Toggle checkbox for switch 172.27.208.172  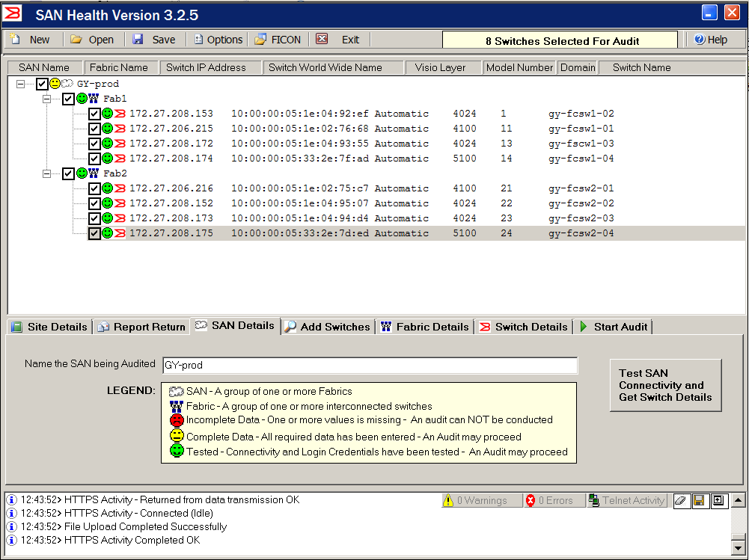[94, 144]
